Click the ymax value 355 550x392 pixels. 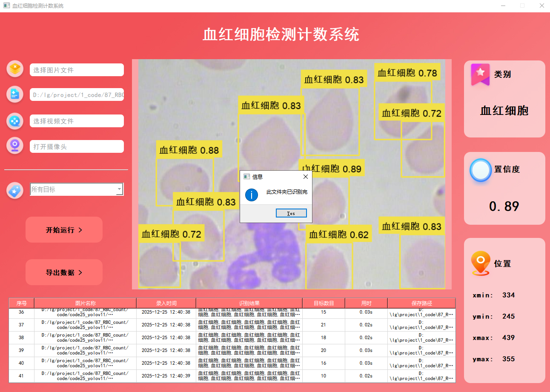tap(508, 359)
